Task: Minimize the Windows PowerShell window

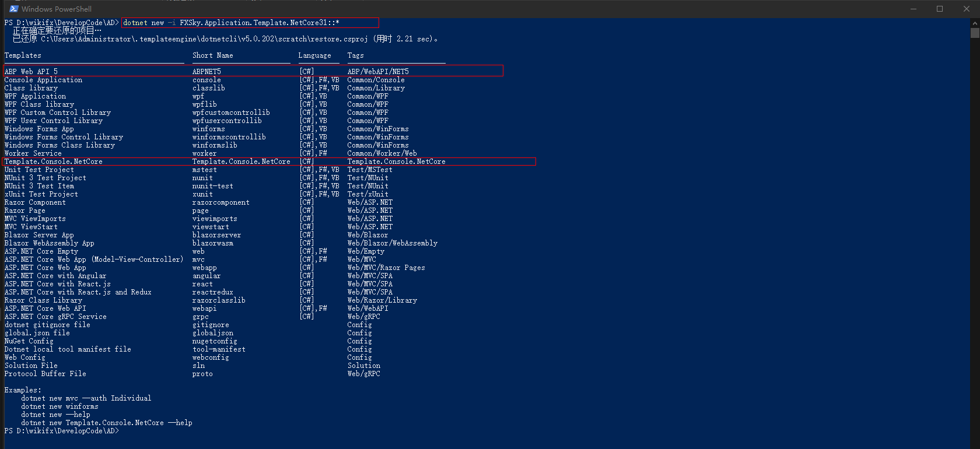Action: coord(914,9)
